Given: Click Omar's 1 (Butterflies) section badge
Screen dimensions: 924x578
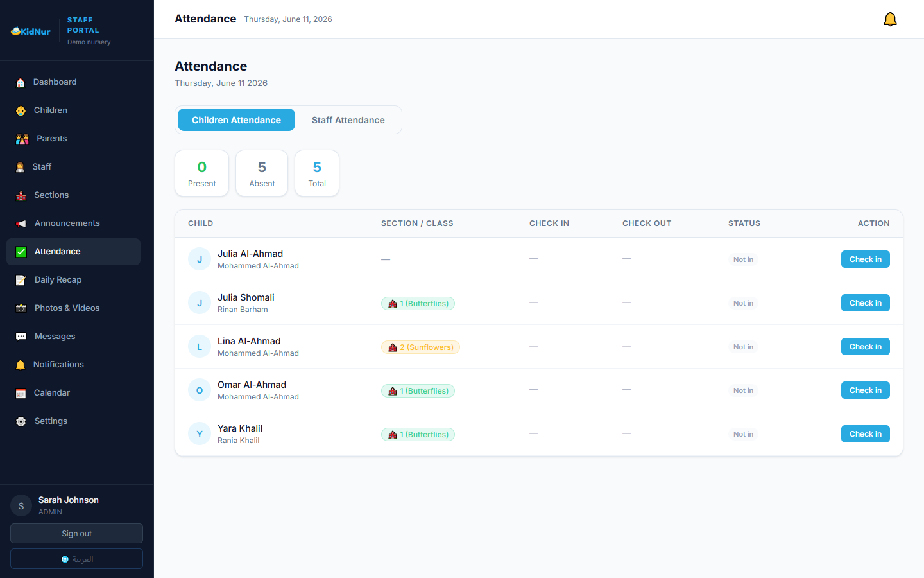Looking at the screenshot, I should click(x=418, y=391).
